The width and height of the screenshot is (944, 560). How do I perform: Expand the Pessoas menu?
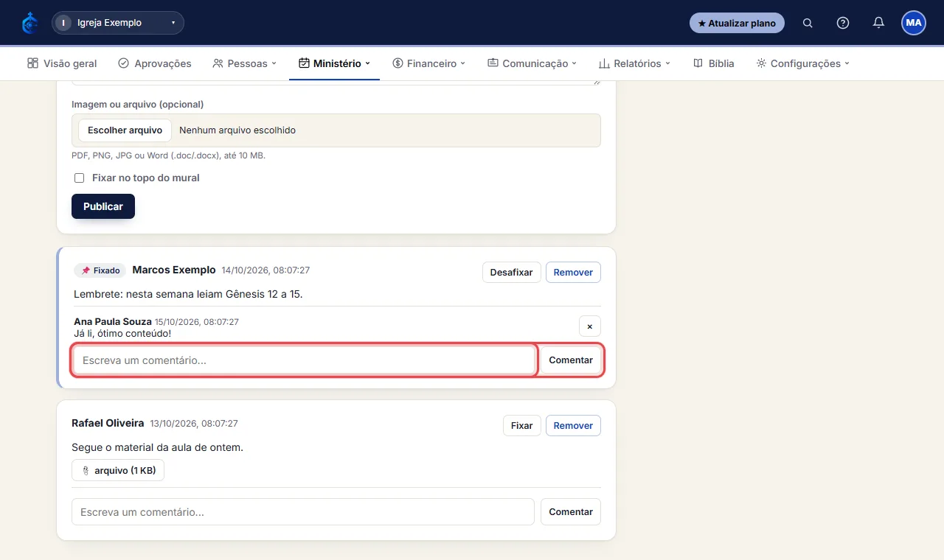click(x=244, y=63)
